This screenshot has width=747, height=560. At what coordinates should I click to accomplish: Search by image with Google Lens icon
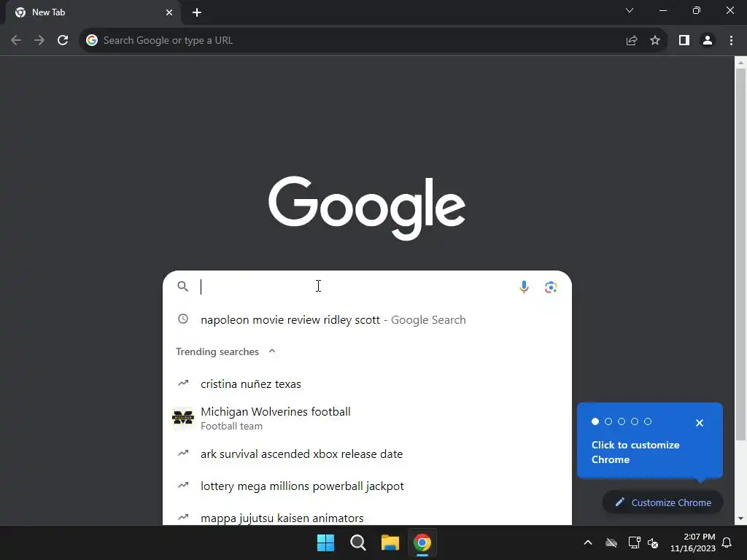click(x=551, y=287)
